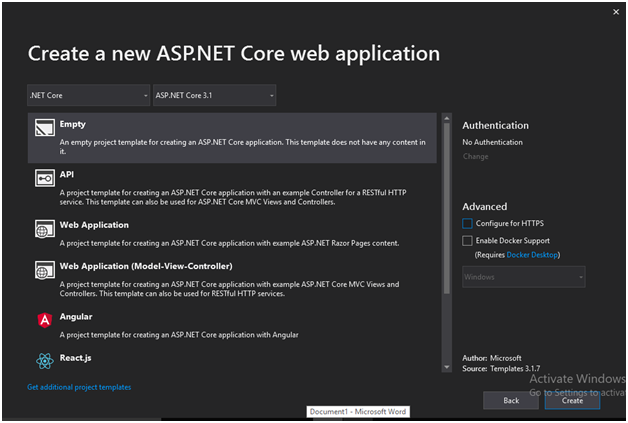Click the RESTful HTTP service description
The width and height of the screenshot is (628, 423).
(233, 197)
